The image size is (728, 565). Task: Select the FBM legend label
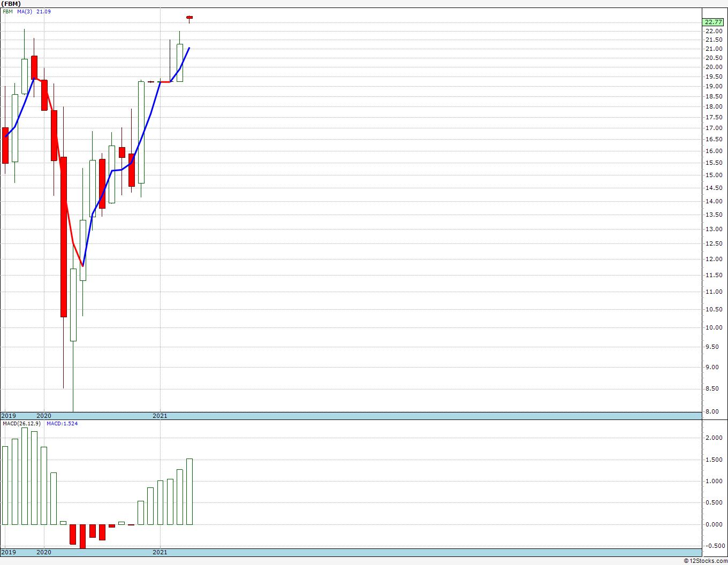pos(8,11)
